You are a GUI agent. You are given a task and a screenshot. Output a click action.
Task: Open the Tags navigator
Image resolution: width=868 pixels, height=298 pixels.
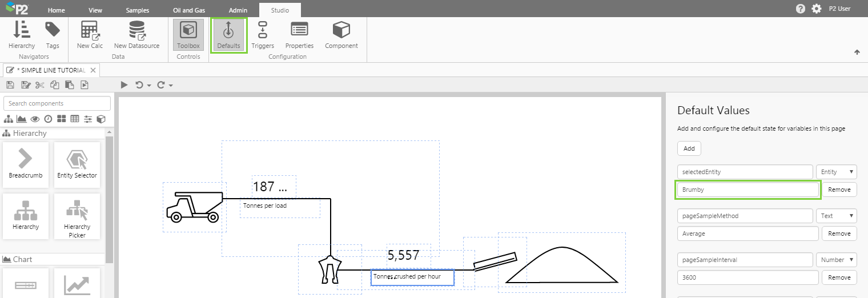pyautogui.click(x=53, y=35)
